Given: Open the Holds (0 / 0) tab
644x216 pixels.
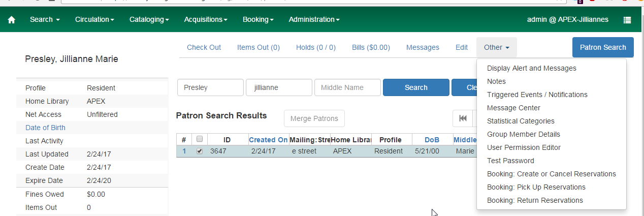Looking at the screenshot, I should point(316,47).
